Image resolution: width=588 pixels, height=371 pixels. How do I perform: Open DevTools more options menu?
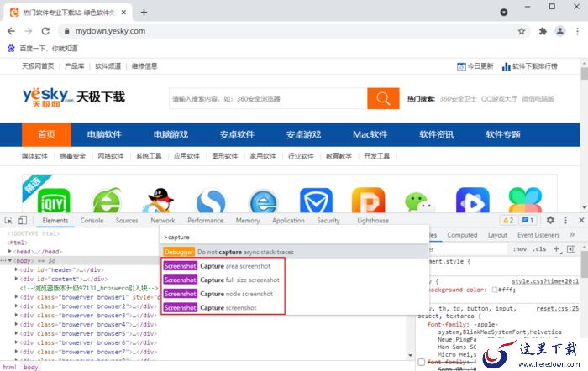click(565, 221)
